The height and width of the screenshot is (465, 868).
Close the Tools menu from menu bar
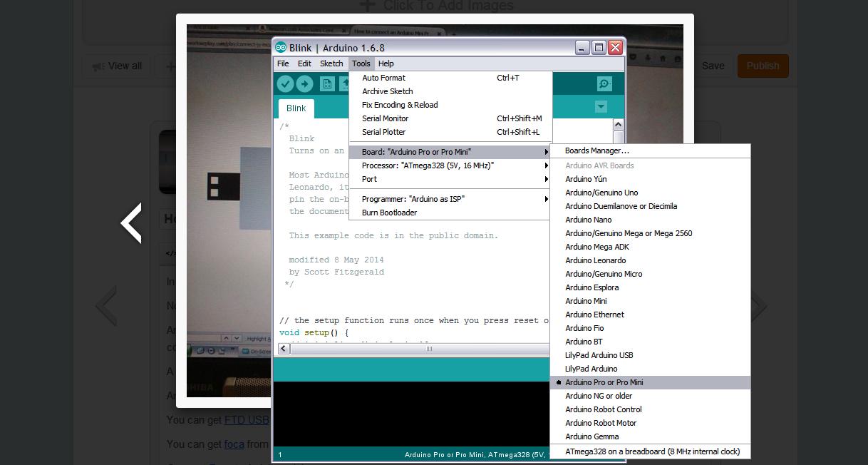pos(361,63)
